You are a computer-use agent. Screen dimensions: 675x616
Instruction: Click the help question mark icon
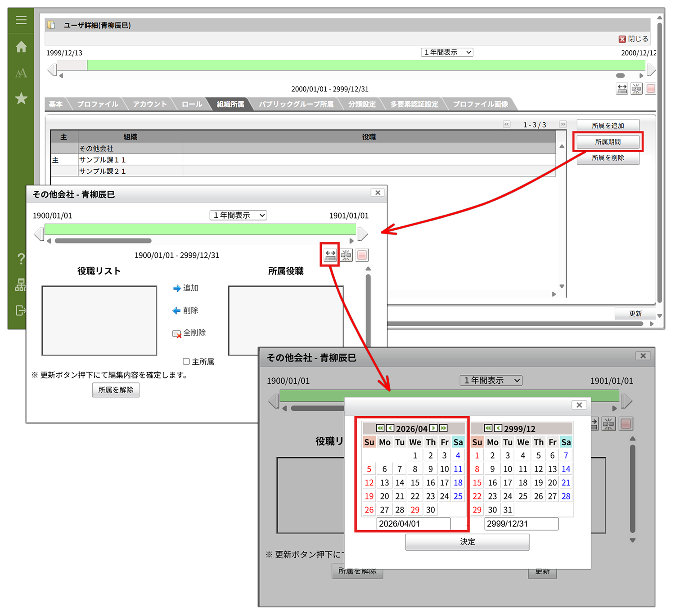[21, 259]
